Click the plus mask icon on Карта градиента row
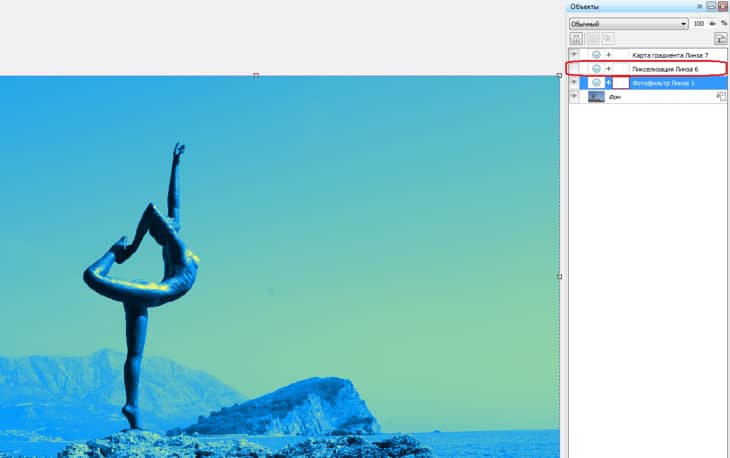This screenshot has height=458, width=730. [x=609, y=54]
